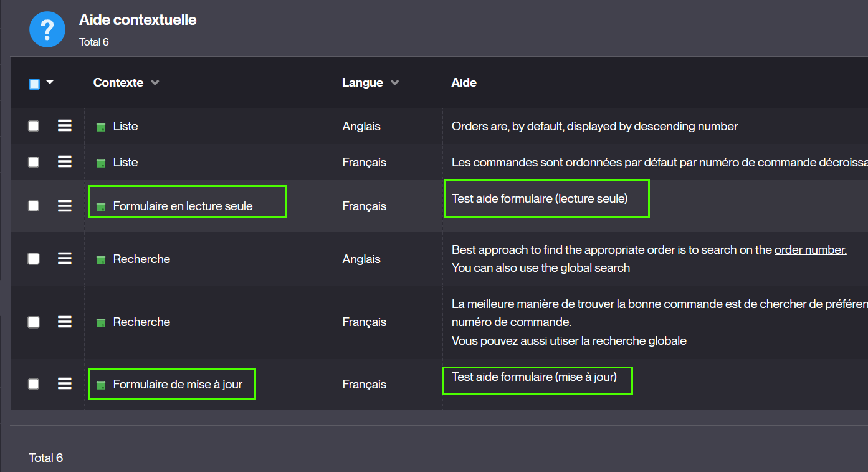Click green icon beside Formulaire de mise à jour
This screenshot has width=868, height=472.
pos(101,385)
